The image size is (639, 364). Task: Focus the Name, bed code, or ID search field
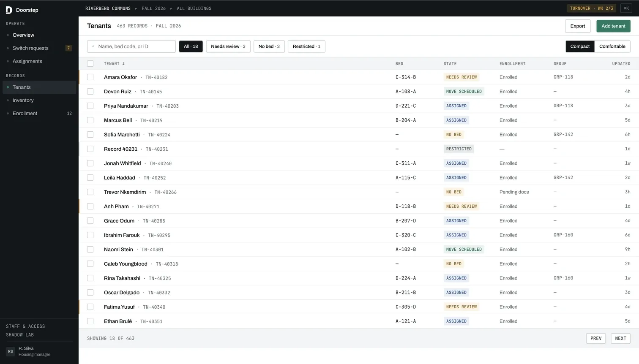click(131, 46)
